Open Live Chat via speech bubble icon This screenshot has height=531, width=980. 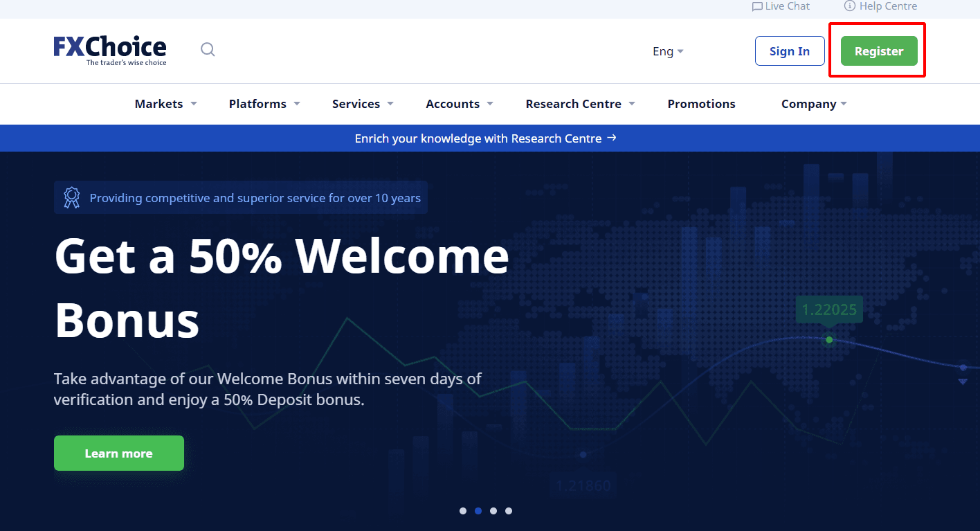tap(757, 6)
